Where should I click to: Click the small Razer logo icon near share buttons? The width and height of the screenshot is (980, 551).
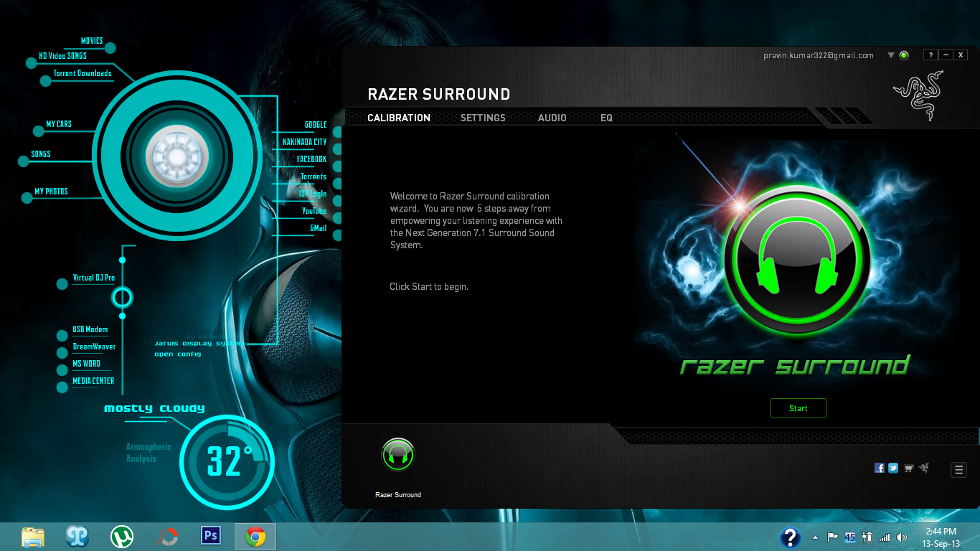click(x=925, y=468)
